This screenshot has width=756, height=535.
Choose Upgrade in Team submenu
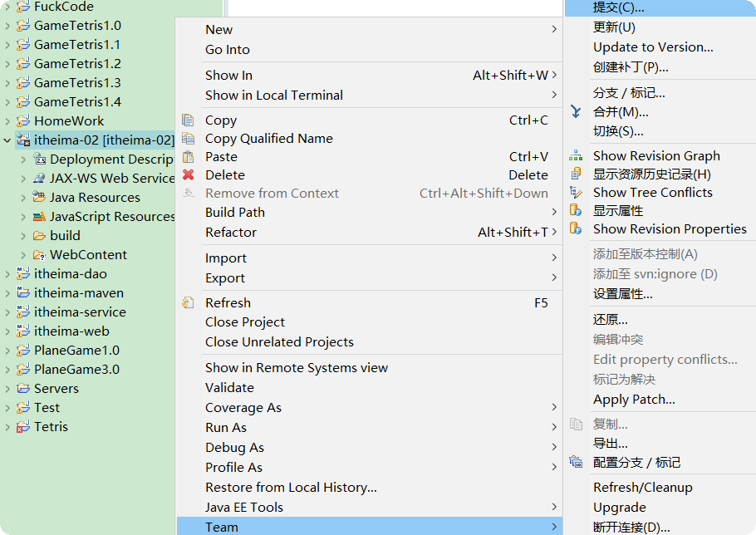click(x=660, y=507)
